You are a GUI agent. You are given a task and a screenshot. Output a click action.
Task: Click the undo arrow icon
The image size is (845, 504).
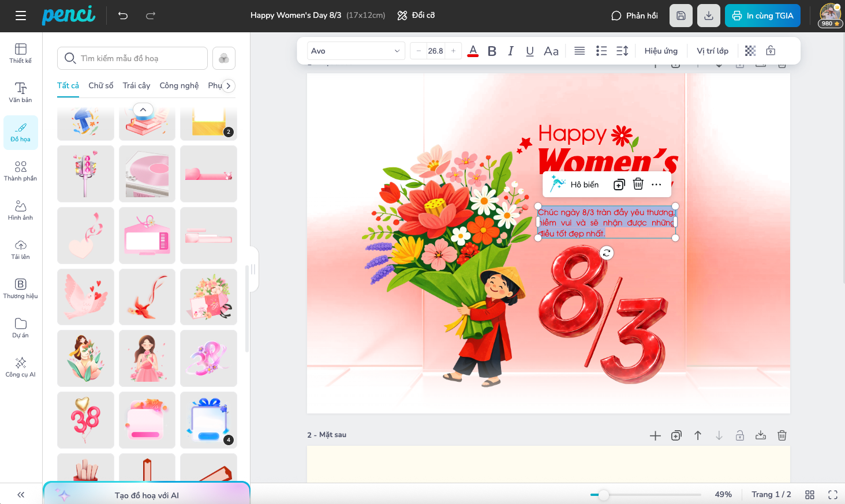pyautogui.click(x=123, y=16)
